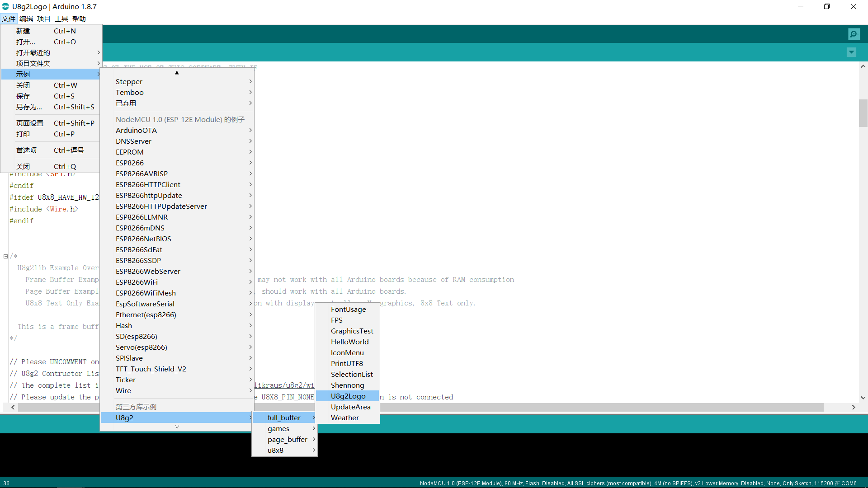Select the GraphicsTest example
The image size is (868, 488).
352,331
